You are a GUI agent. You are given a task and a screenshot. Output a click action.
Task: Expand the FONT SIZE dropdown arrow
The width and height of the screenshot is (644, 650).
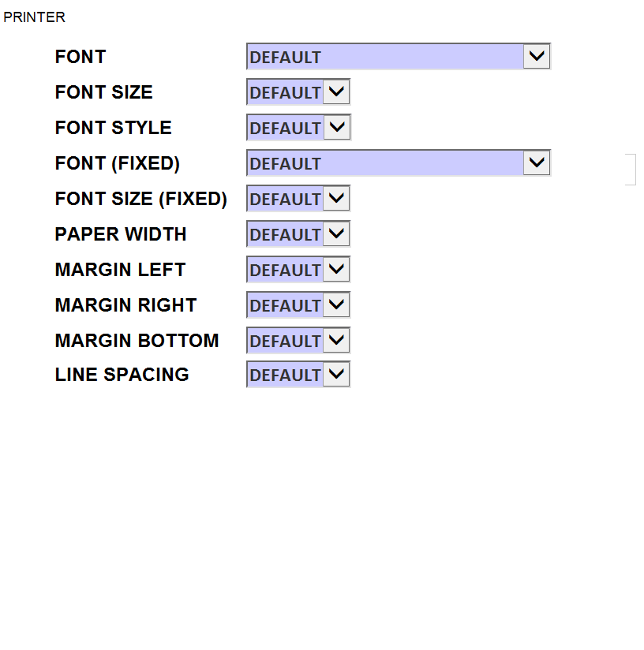336,92
